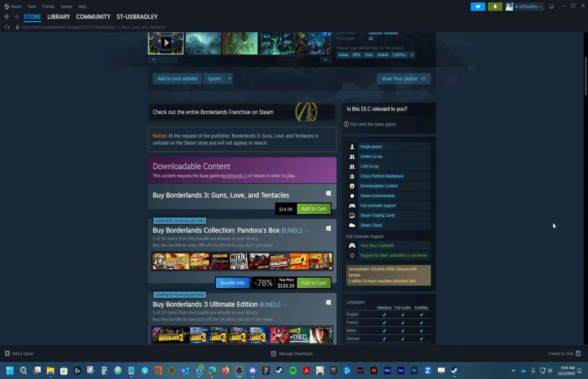Click the Steam Trading Cards icon
This screenshot has height=379, width=588.
pyautogui.click(x=352, y=215)
